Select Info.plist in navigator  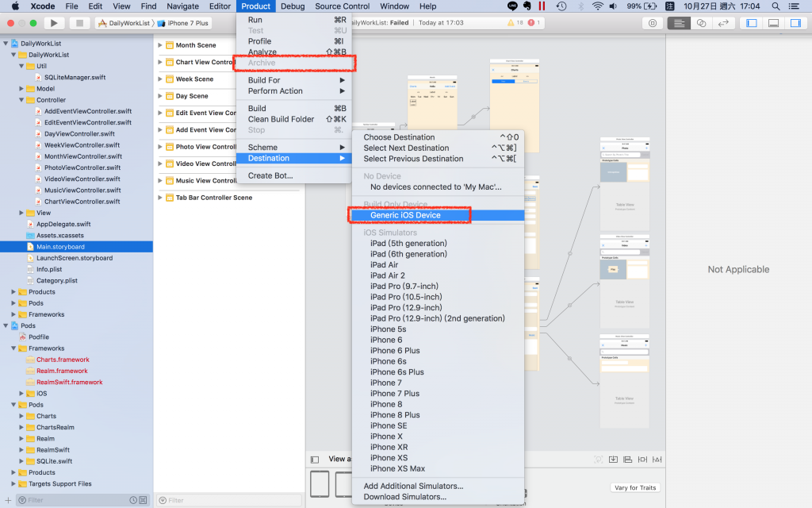tap(48, 270)
